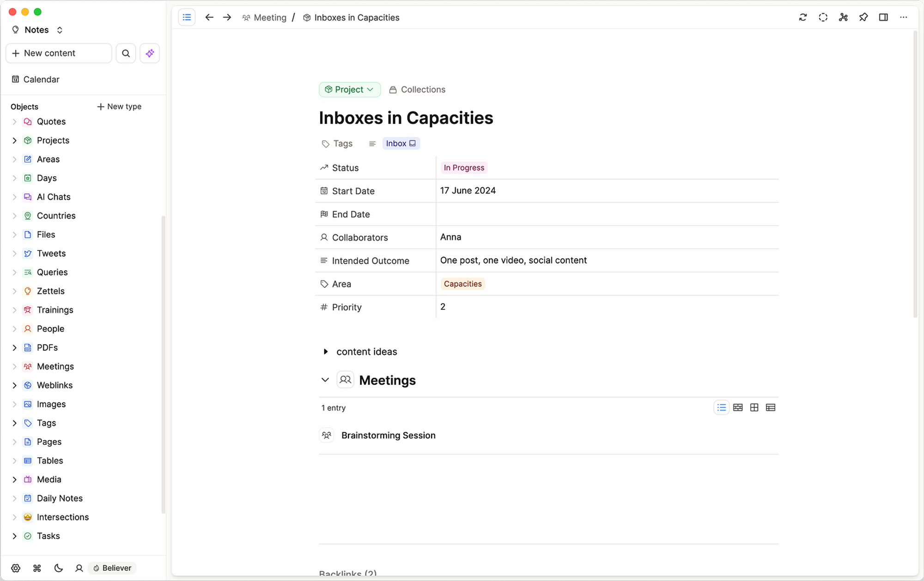The width and height of the screenshot is (924, 581).
Task: Expand the content ideas toggle
Action: [326, 352]
